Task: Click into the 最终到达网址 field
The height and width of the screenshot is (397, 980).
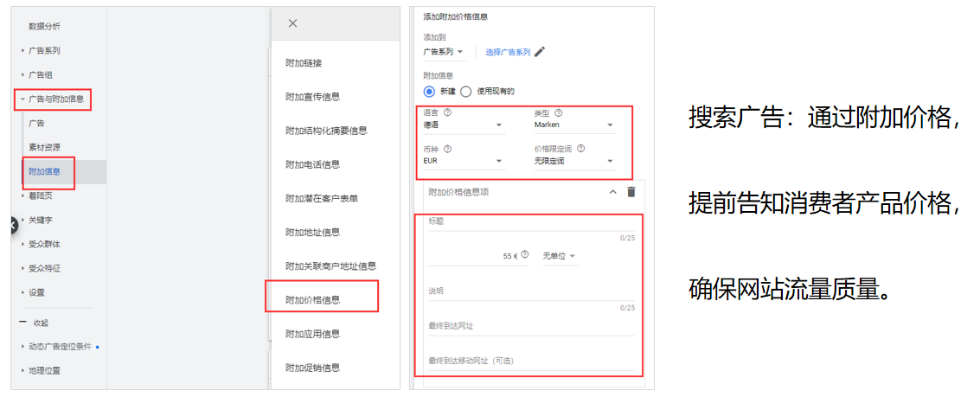Action: 531,327
